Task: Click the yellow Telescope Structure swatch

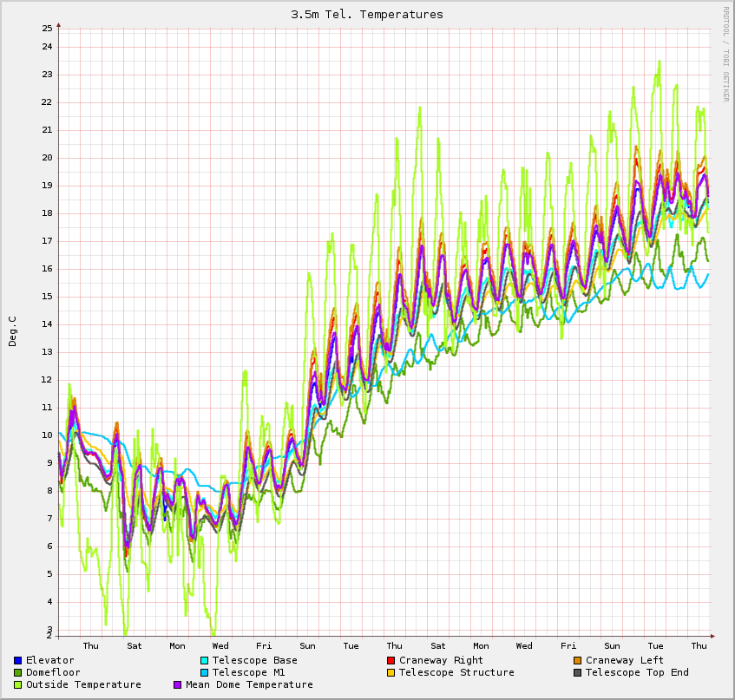Action: point(391,672)
